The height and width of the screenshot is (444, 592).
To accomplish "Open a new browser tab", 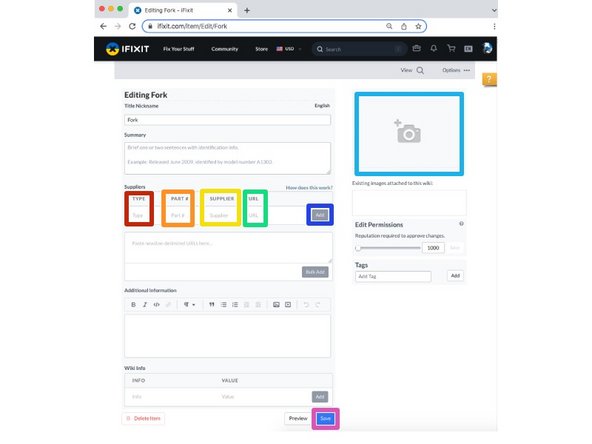I will tap(247, 10).
